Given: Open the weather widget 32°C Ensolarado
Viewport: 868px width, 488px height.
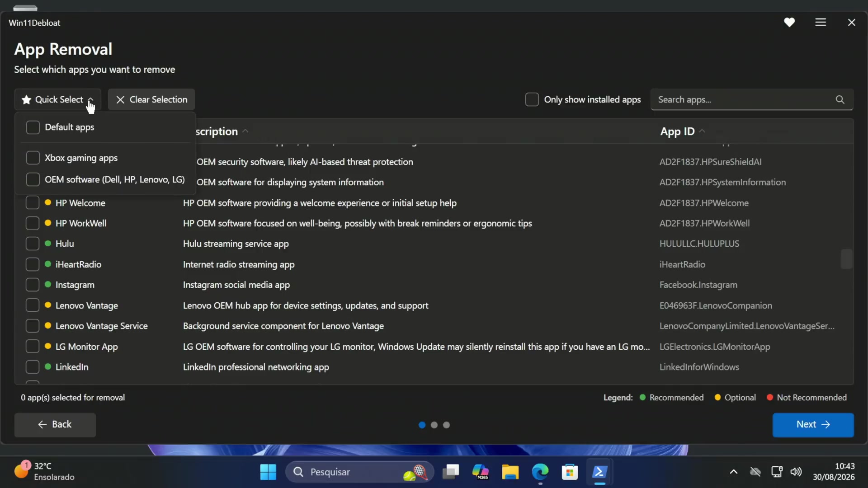Looking at the screenshot, I should coord(44,471).
